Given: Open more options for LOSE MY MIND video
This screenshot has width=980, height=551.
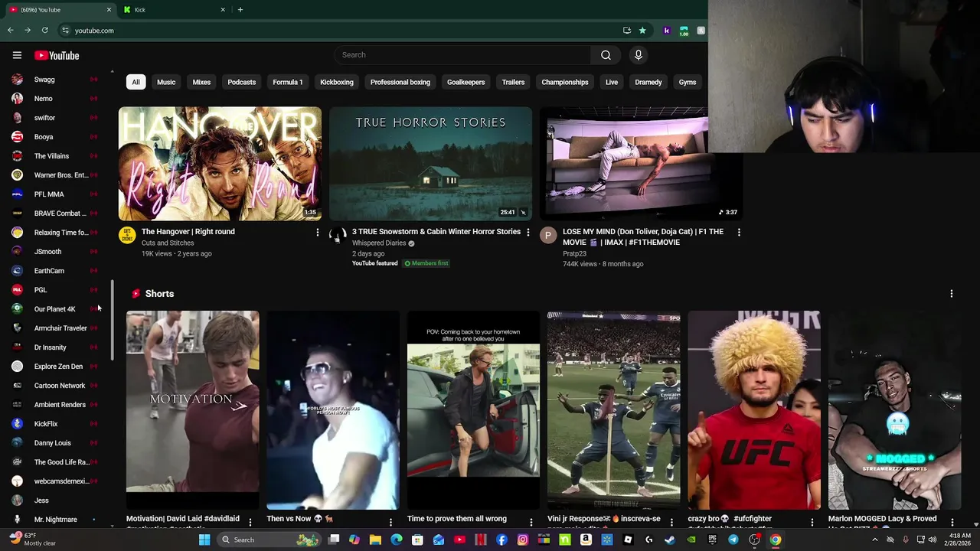Looking at the screenshot, I should point(739,232).
